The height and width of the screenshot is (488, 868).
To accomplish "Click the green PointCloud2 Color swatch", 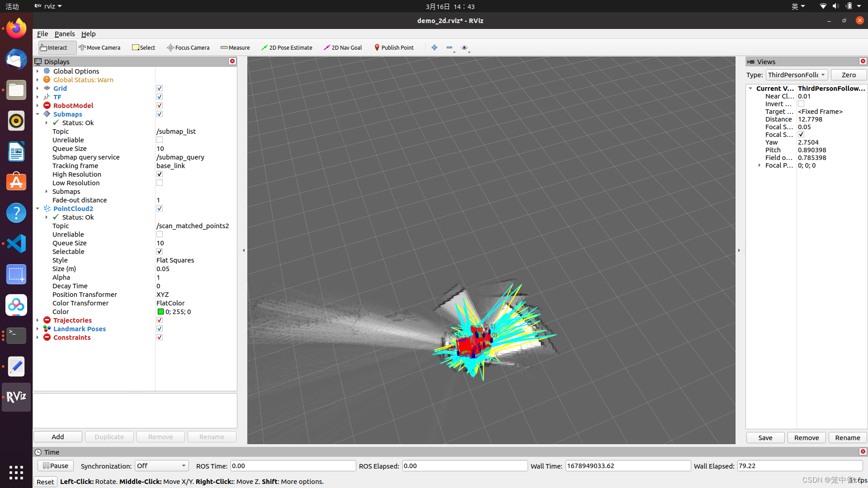I will point(160,312).
